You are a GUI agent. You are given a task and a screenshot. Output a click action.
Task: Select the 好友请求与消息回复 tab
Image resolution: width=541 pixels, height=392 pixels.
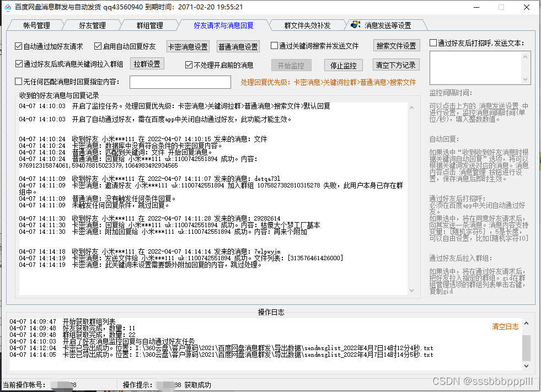pos(223,25)
